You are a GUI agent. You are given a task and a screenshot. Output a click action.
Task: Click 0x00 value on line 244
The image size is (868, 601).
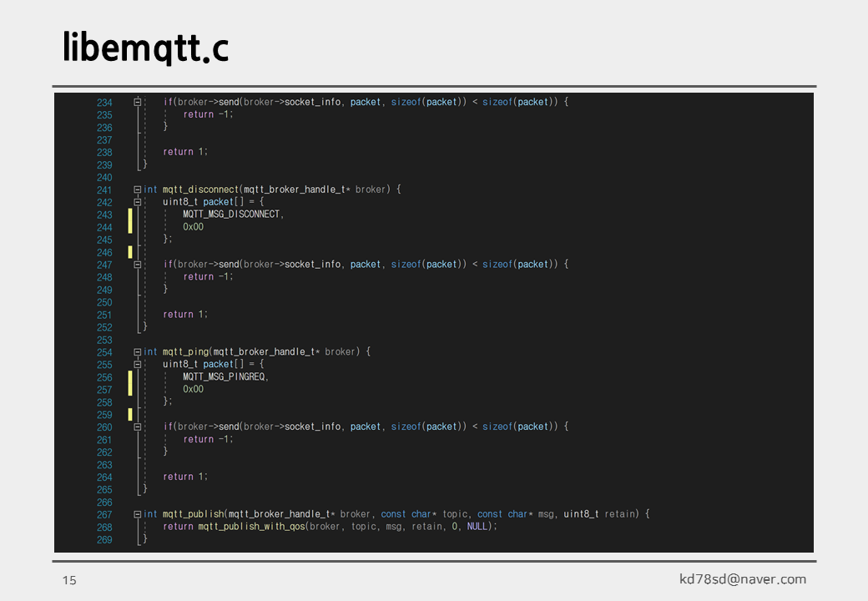point(193,227)
